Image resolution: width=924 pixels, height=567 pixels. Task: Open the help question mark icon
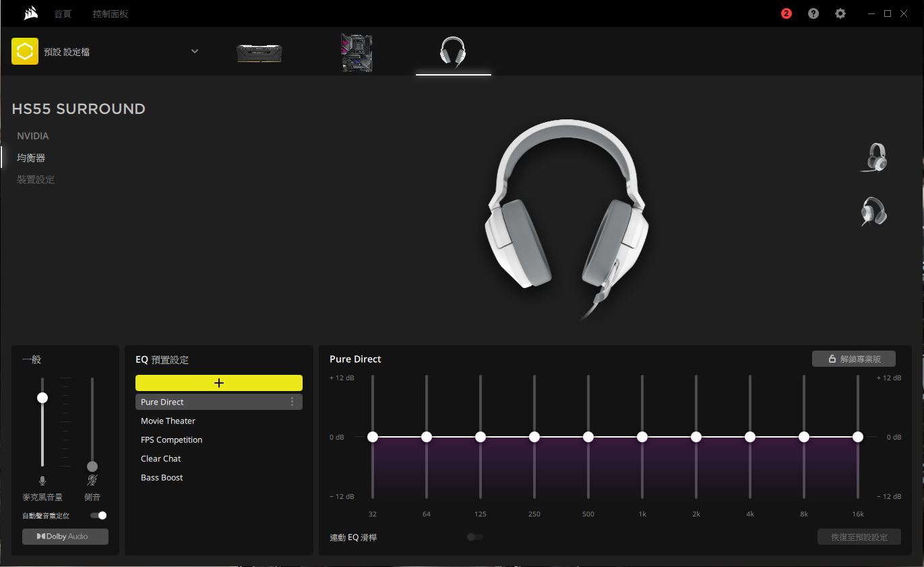click(813, 13)
